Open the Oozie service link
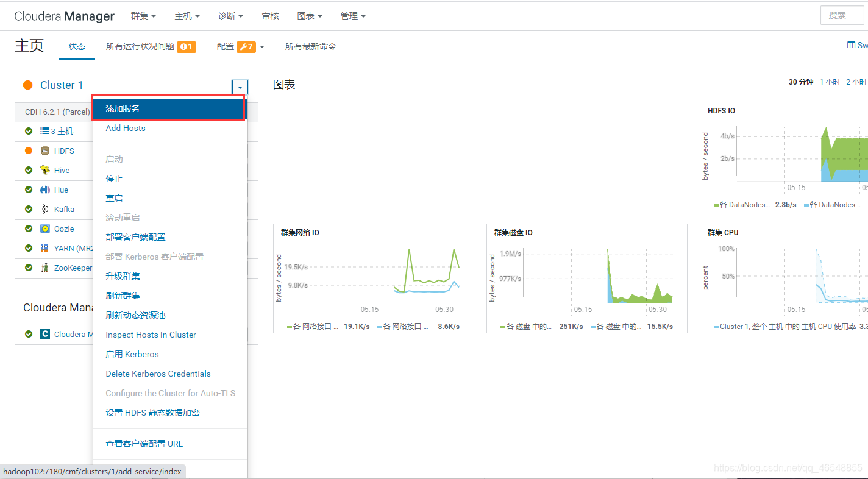This screenshot has height=479, width=868. 64,229
